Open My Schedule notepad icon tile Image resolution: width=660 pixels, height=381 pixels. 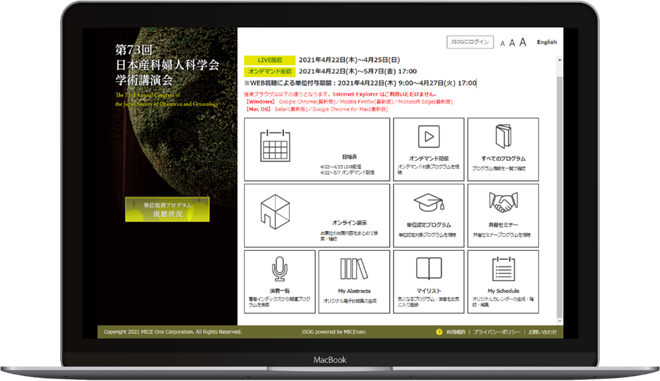pos(503,282)
